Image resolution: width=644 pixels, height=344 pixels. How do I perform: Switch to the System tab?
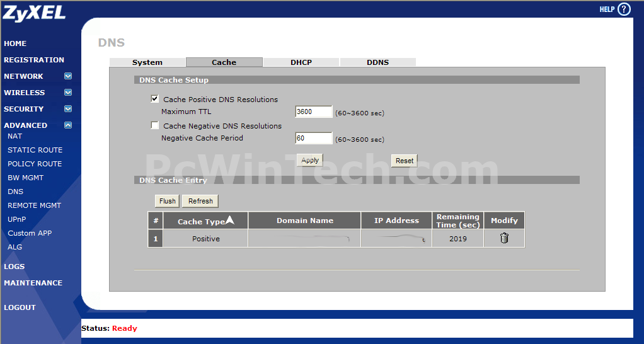tap(147, 62)
